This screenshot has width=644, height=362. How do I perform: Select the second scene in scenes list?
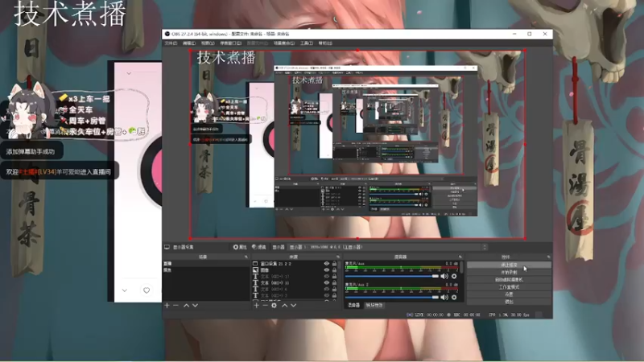206,270
